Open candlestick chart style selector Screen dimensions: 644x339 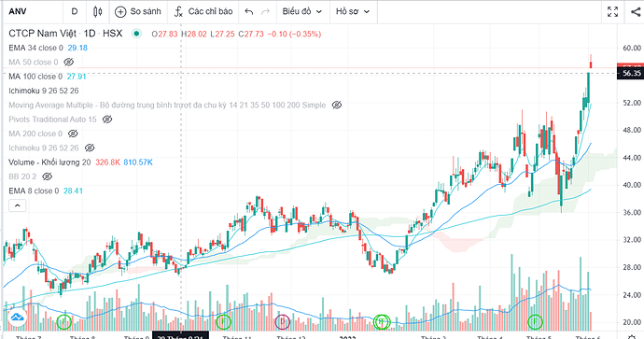pyautogui.click(x=97, y=11)
